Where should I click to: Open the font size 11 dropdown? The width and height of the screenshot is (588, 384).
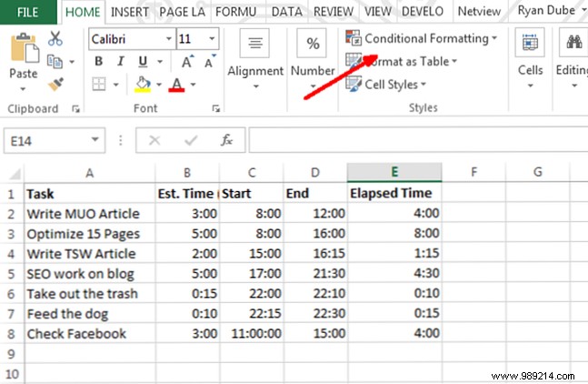tap(212, 38)
